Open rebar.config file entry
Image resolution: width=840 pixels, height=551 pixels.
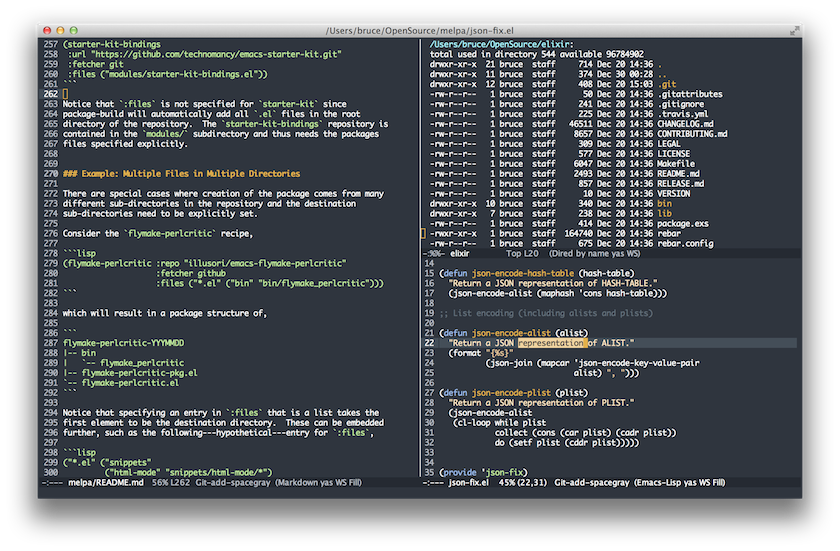click(x=685, y=244)
